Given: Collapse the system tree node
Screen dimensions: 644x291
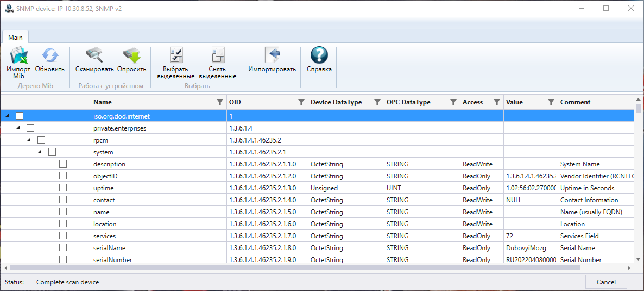Looking at the screenshot, I should coord(40,152).
